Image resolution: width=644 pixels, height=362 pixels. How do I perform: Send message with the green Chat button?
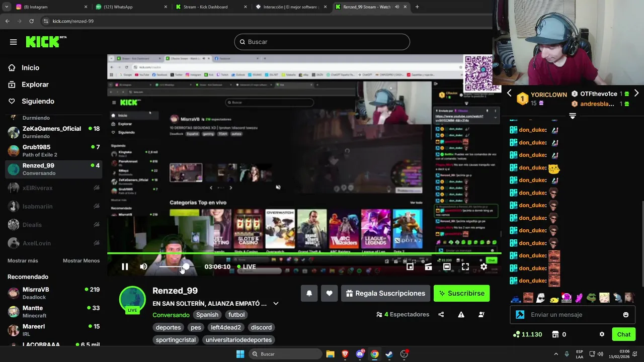coord(623,334)
